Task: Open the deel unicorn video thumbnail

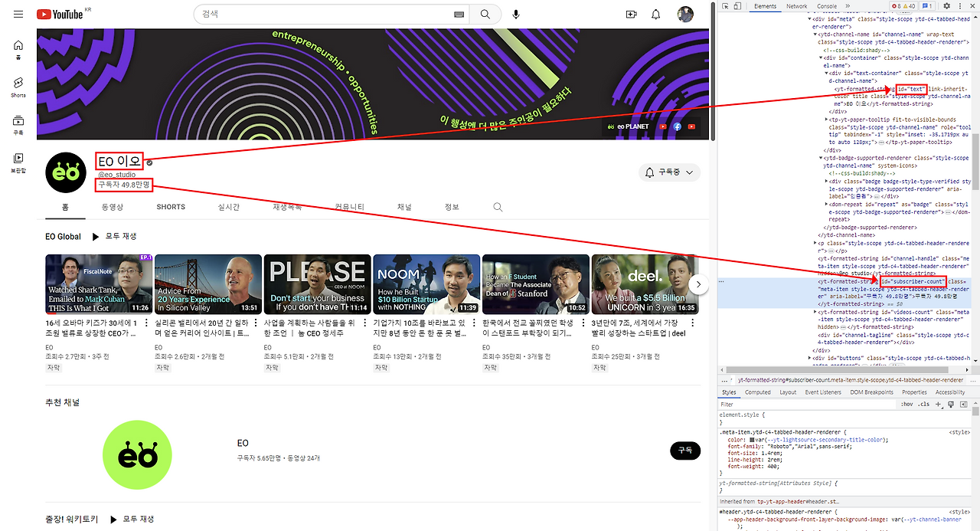Action: pos(645,284)
